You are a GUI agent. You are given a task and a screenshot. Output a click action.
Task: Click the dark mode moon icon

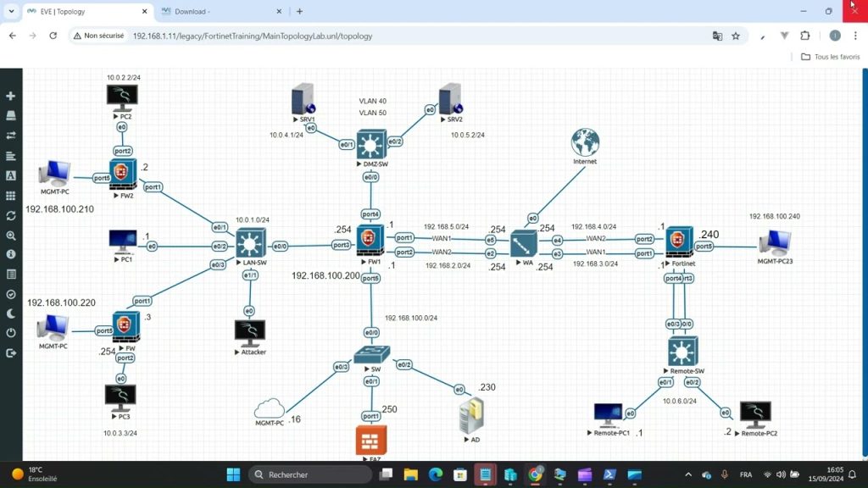click(11, 313)
